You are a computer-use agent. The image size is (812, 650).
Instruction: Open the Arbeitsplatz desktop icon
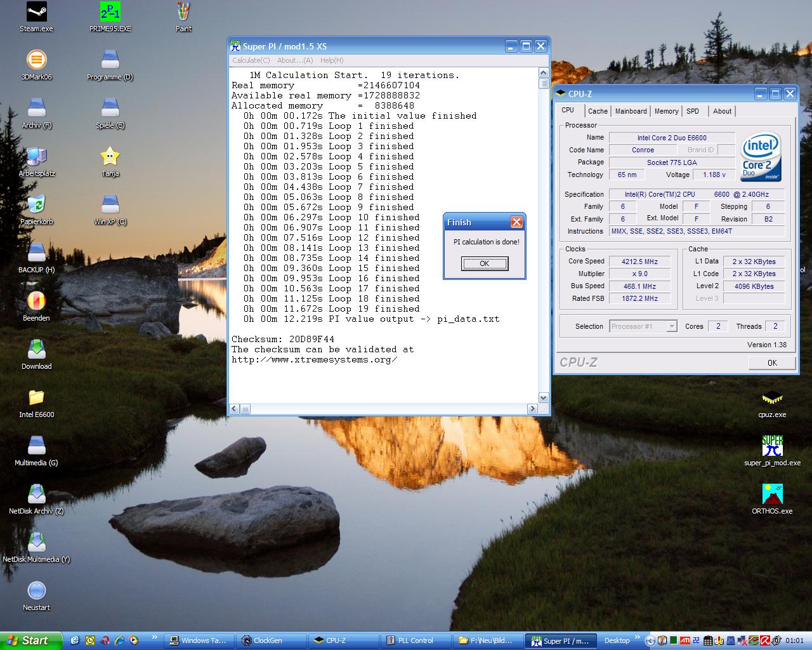[x=37, y=162]
